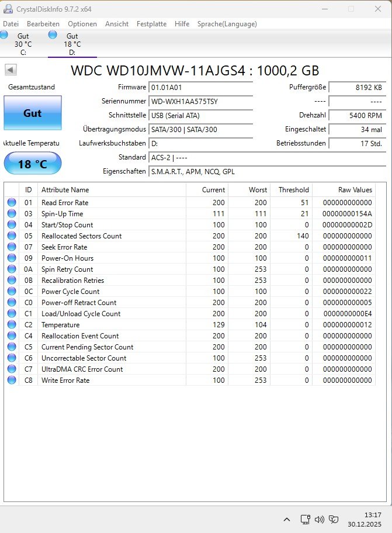Click the Übertragungsmodus field SATA/300
This screenshot has height=533, width=392.
[200, 129]
